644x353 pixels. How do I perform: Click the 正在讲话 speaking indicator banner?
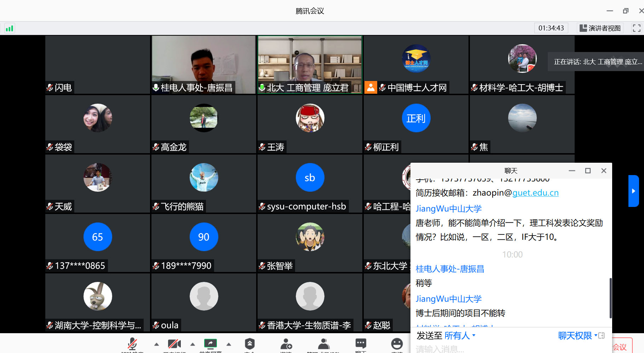(596, 62)
